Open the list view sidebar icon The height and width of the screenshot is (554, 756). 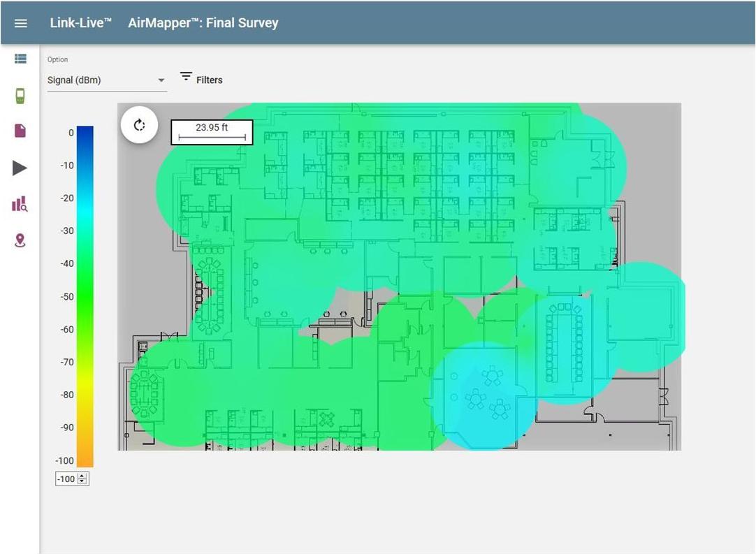(x=20, y=59)
